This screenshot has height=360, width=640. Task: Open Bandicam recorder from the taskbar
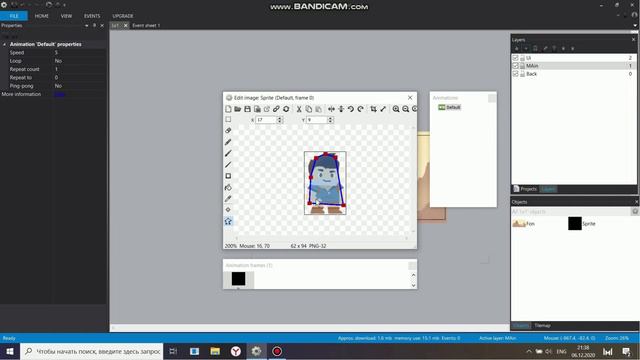277,351
